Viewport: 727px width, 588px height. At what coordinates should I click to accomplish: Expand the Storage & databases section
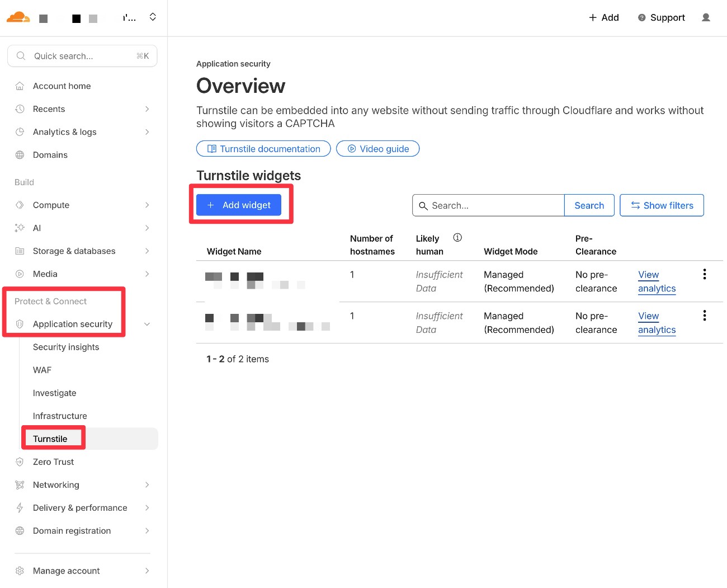coord(147,251)
